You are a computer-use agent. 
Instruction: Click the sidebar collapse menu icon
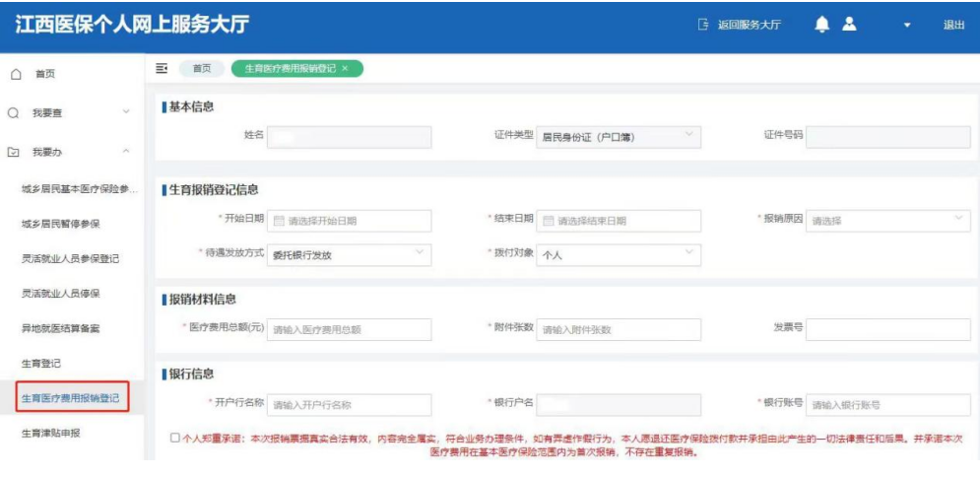(163, 68)
